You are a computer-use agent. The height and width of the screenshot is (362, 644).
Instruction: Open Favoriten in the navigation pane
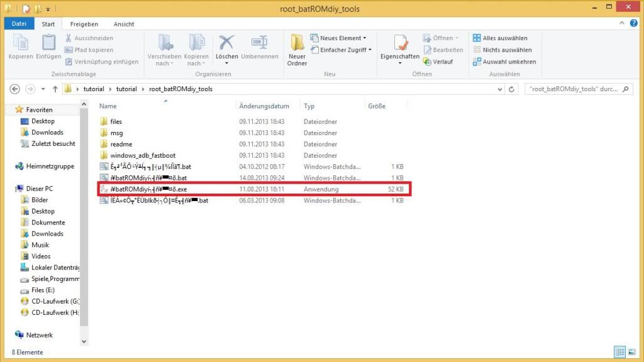point(39,109)
